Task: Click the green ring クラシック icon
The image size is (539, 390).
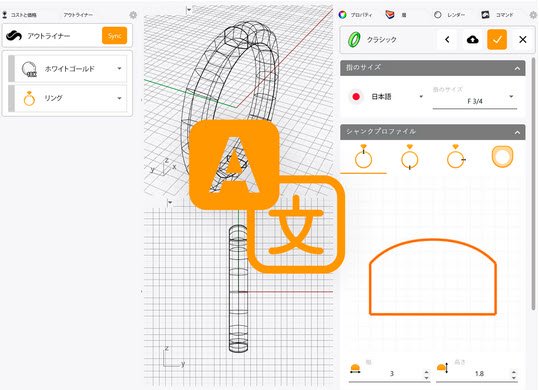Action: [354, 40]
